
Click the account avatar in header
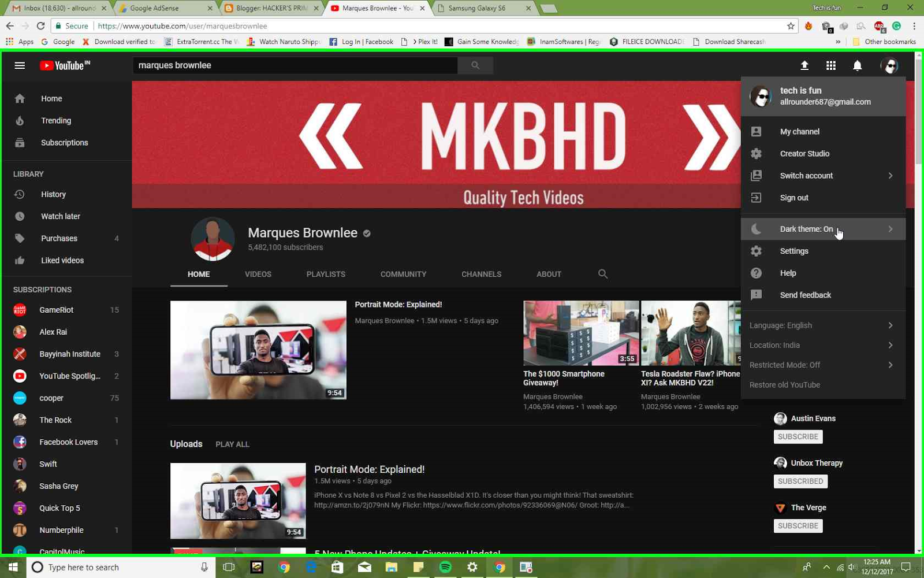tap(889, 65)
